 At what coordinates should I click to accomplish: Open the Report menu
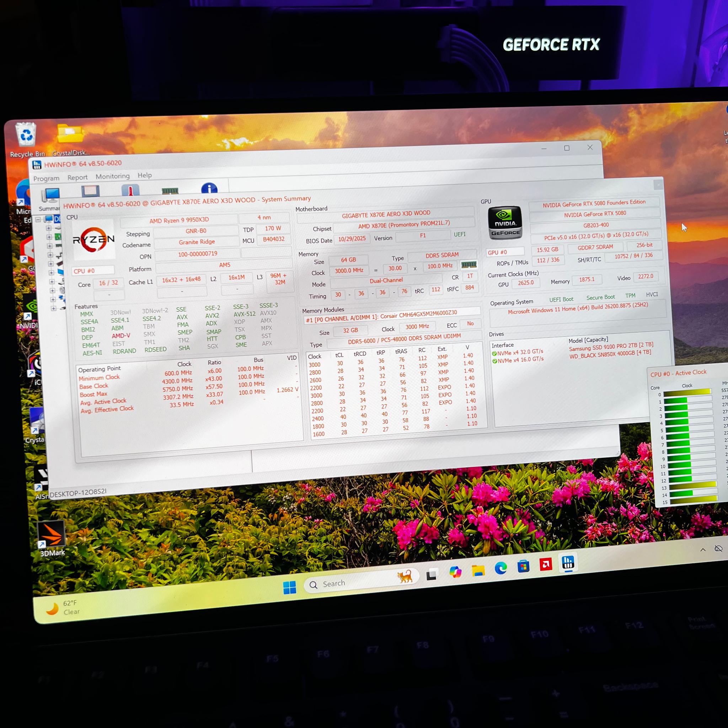pos(77,177)
